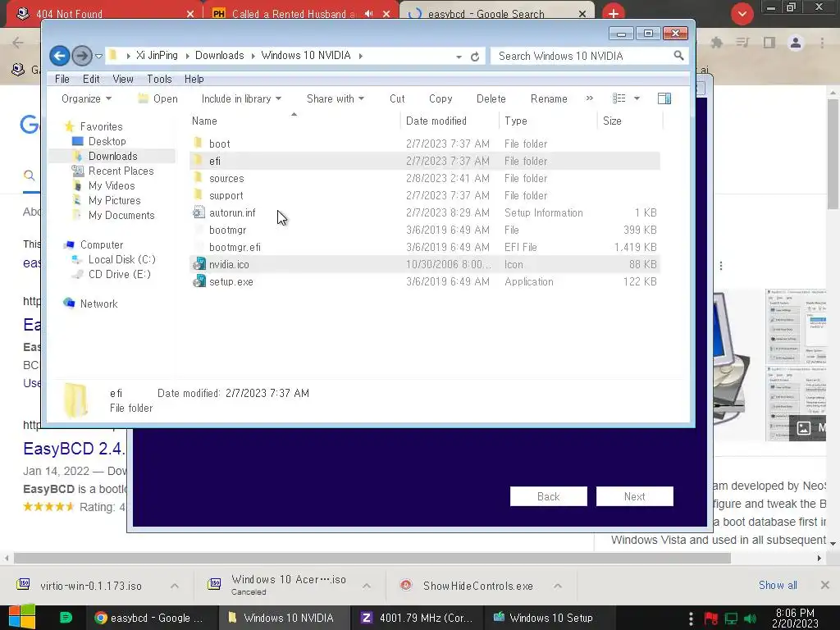This screenshot has width=840, height=630.
Task: Change your view icon in toolbar
Action: [x=619, y=98]
